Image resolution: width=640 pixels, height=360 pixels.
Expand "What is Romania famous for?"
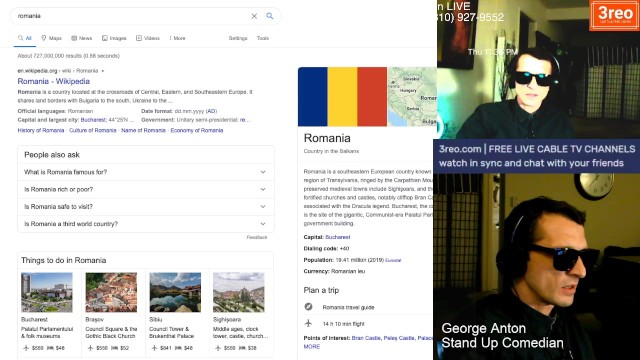(146, 172)
